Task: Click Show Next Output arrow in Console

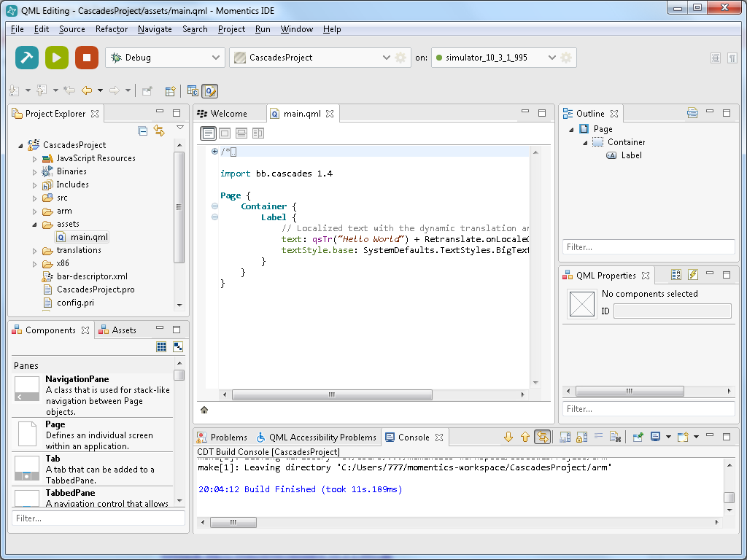Action: point(508,437)
